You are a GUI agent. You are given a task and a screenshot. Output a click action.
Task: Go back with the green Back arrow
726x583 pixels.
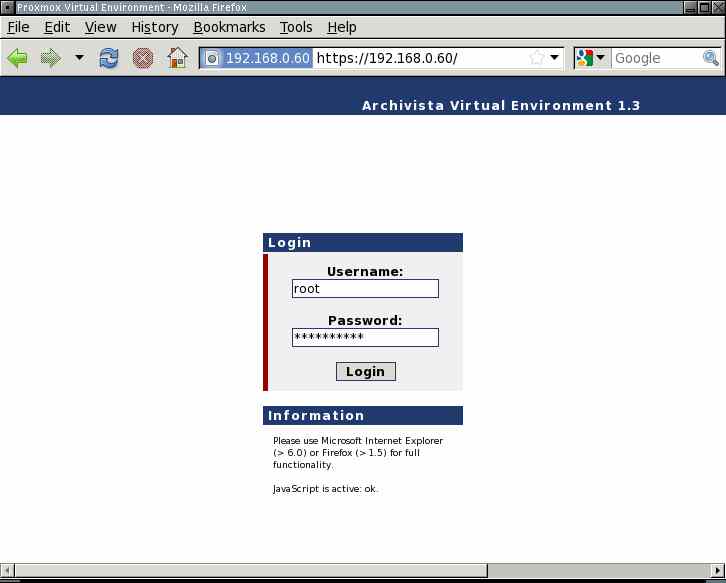point(18,58)
